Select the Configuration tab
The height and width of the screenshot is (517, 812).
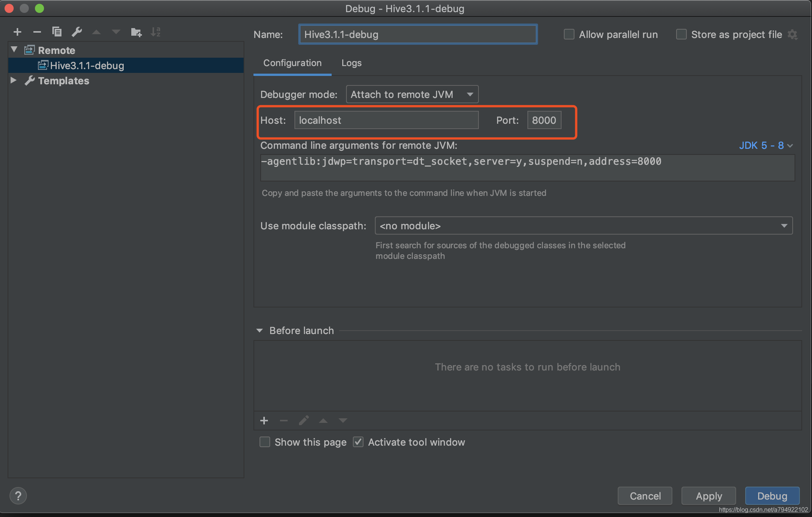[292, 62]
